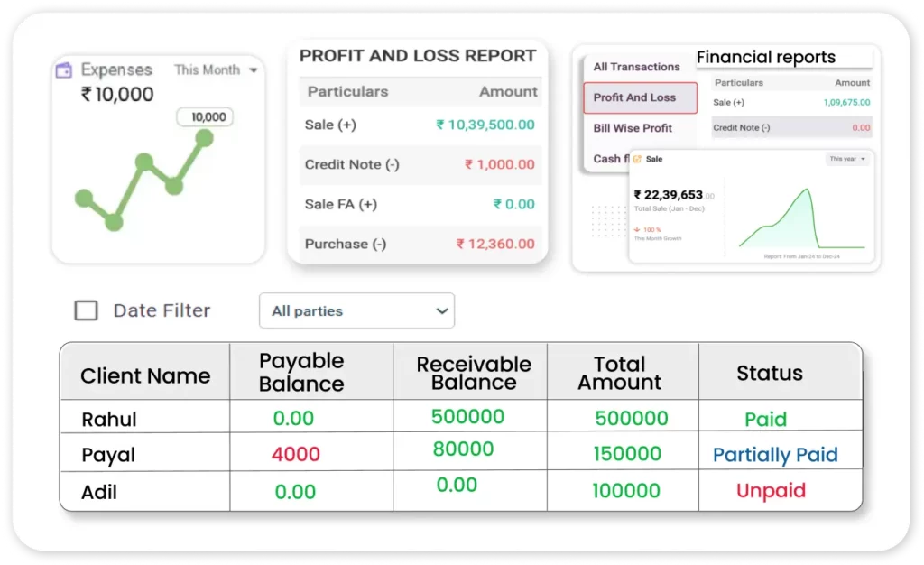Enable the Date Filter checkbox
924x565 pixels.
pyautogui.click(x=87, y=310)
